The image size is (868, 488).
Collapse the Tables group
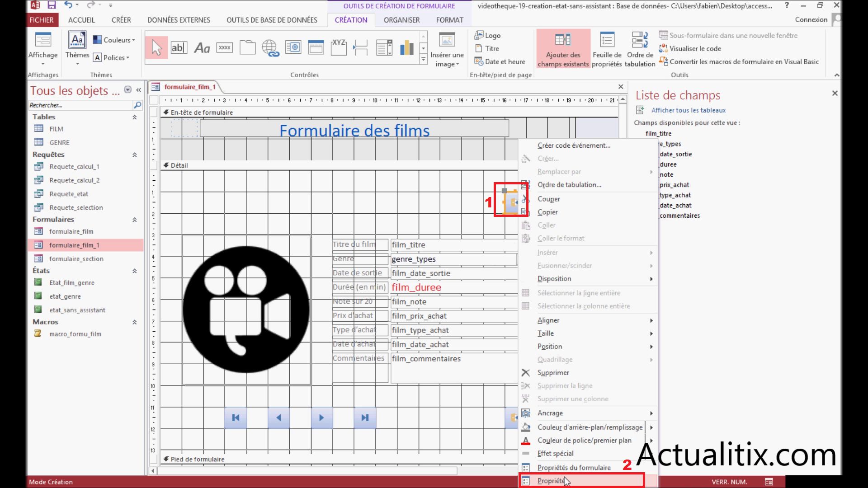click(x=134, y=117)
